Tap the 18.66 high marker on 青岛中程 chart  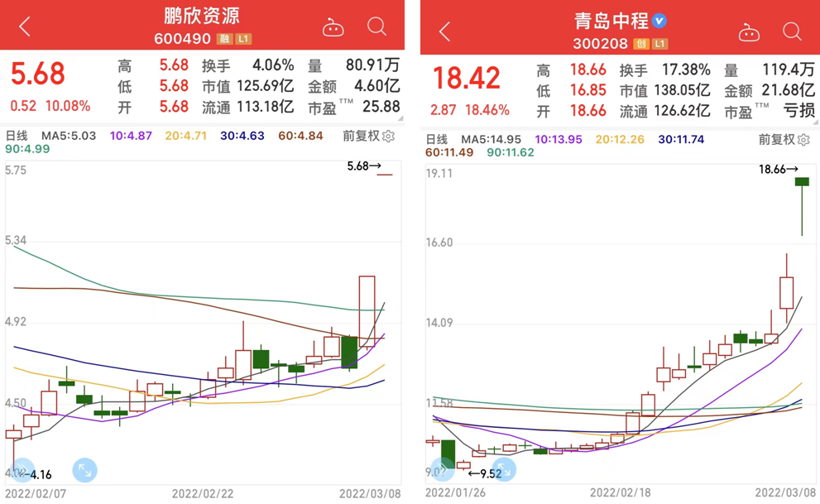coord(778,170)
